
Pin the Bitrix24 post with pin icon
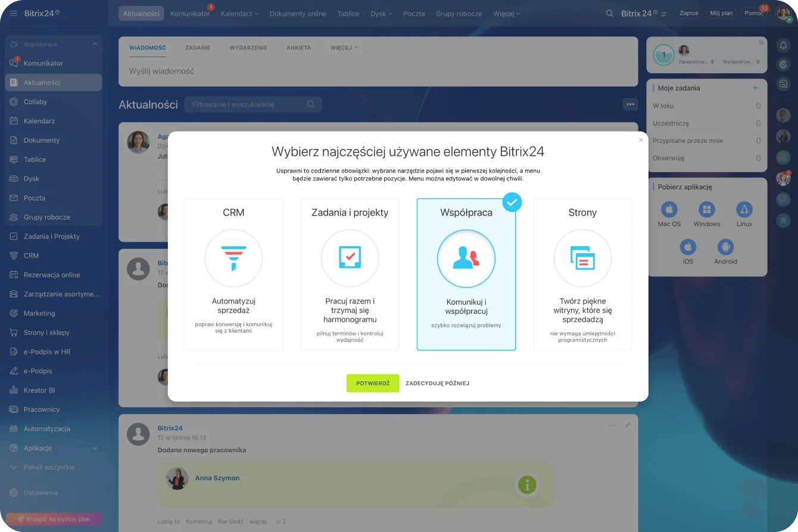point(627,425)
